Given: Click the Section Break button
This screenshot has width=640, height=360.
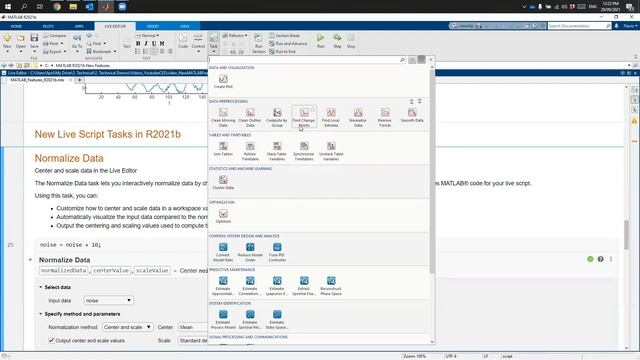Looking at the screenshot, I should (284, 36).
